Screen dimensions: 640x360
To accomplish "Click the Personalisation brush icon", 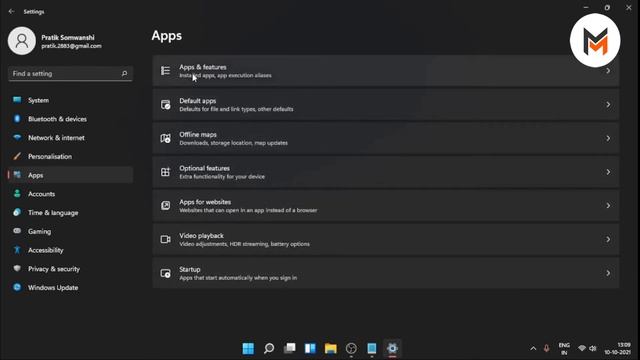I will 17,156.
